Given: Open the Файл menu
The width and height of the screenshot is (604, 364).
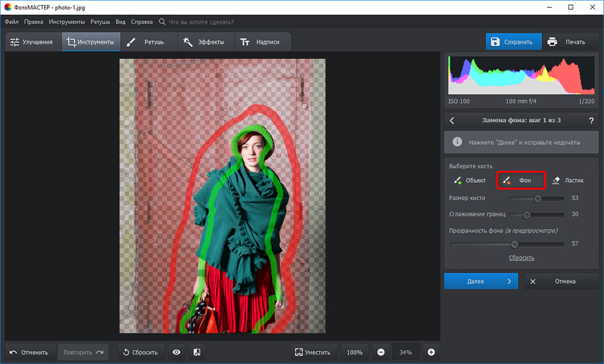Looking at the screenshot, I should coord(11,22).
